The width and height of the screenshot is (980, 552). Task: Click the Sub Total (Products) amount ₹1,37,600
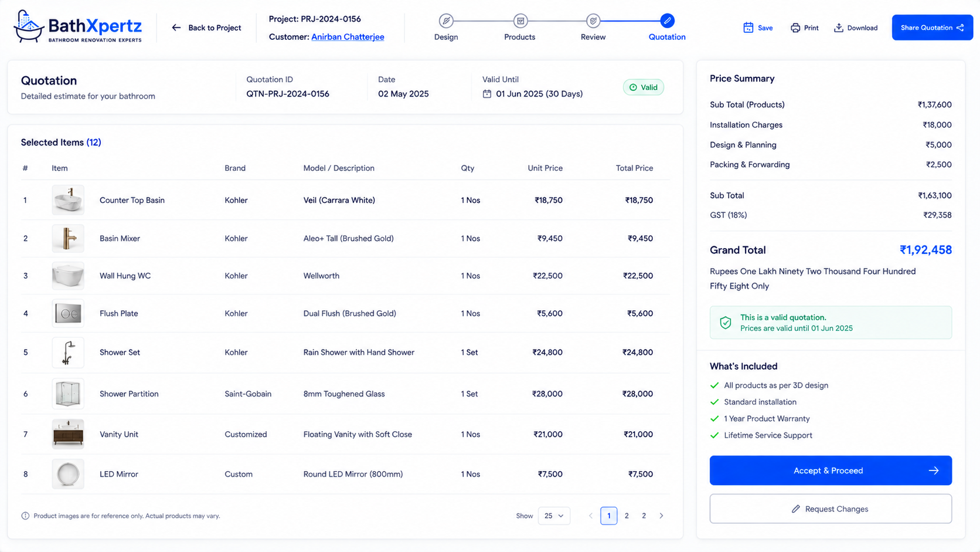934,105
